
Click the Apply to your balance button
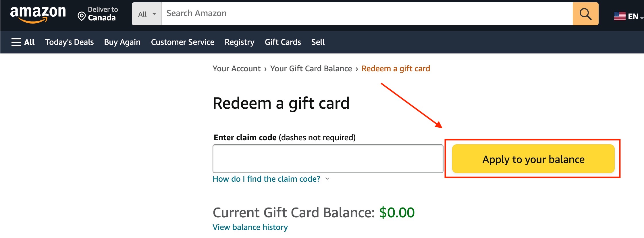[533, 159]
